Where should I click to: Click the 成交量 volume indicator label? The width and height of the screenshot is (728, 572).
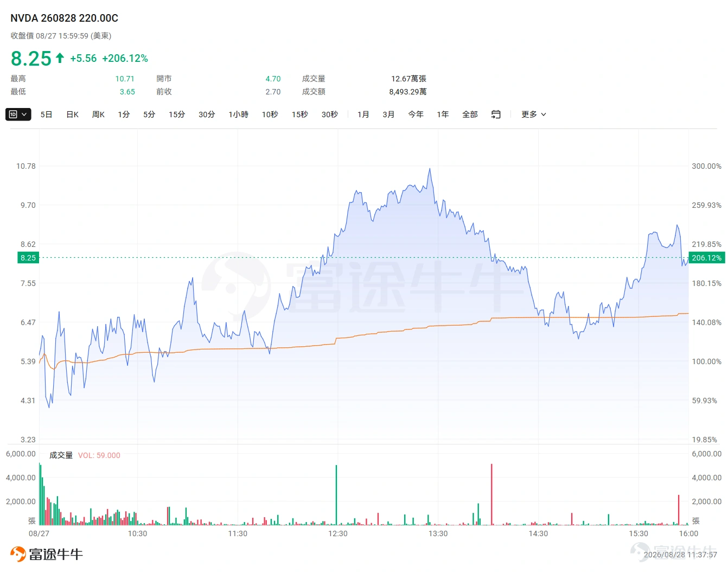click(61, 455)
